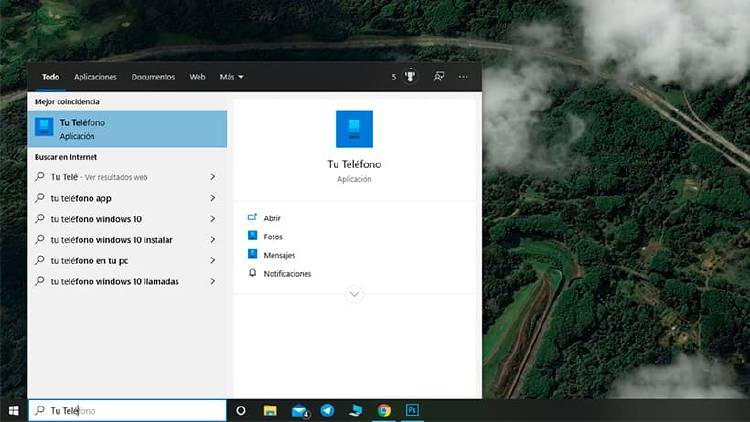
Task: Expand more actions with the down chevron
Action: click(x=354, y=294)
